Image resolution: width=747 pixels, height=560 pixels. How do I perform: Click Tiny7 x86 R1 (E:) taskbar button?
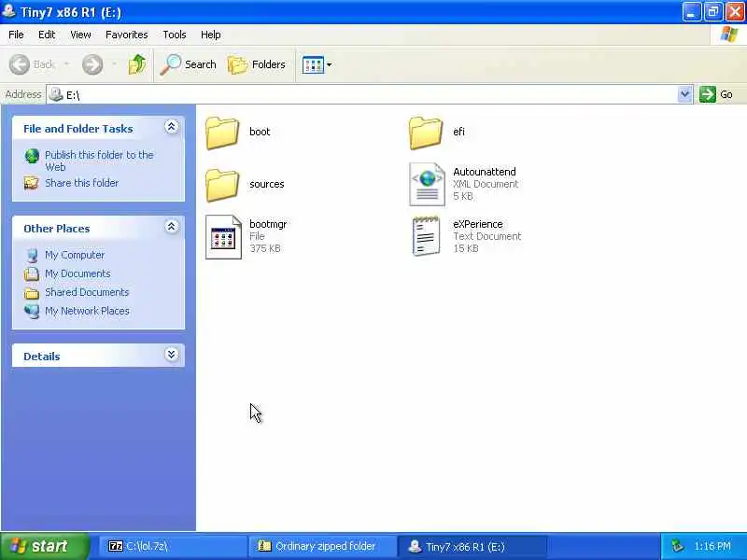pos(472,546)
